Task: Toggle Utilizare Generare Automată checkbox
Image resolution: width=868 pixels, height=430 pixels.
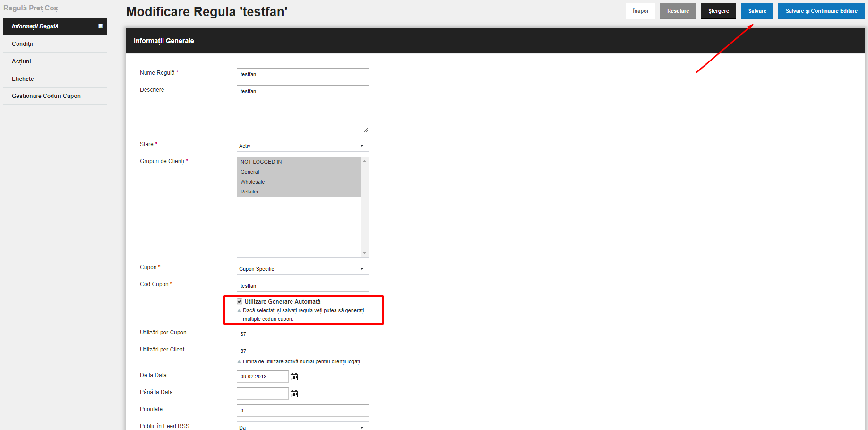Action: pos(240,301)
